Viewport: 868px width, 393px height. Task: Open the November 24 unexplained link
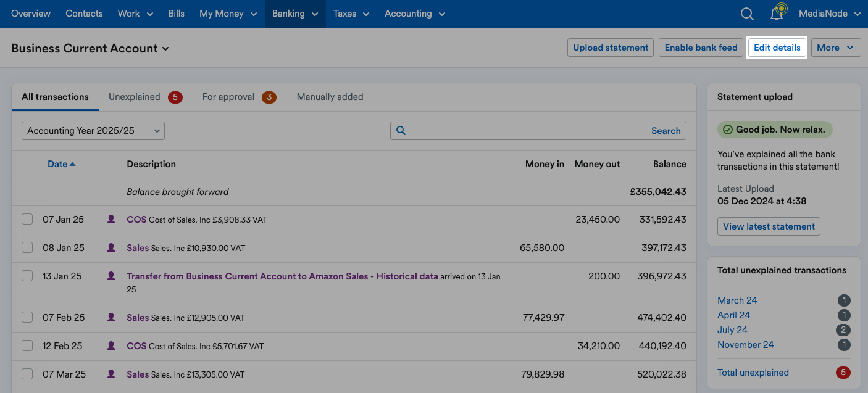click(x=745, y=345)
